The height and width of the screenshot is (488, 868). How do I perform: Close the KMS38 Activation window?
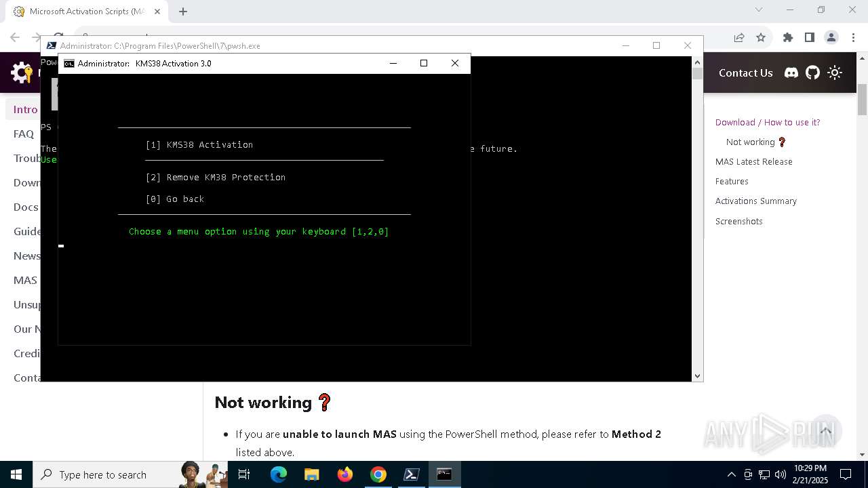click(455, 63)
